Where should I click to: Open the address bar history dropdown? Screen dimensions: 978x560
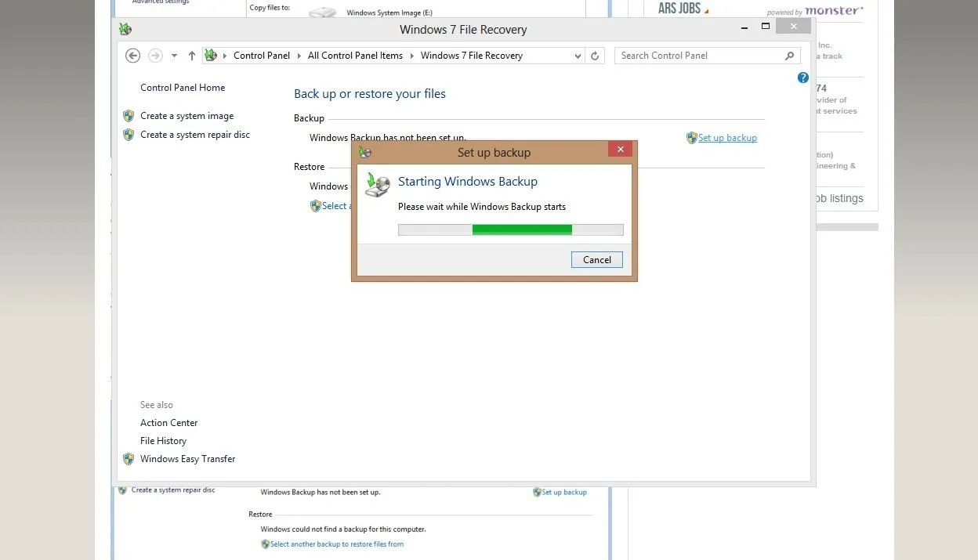click(578, 56)
